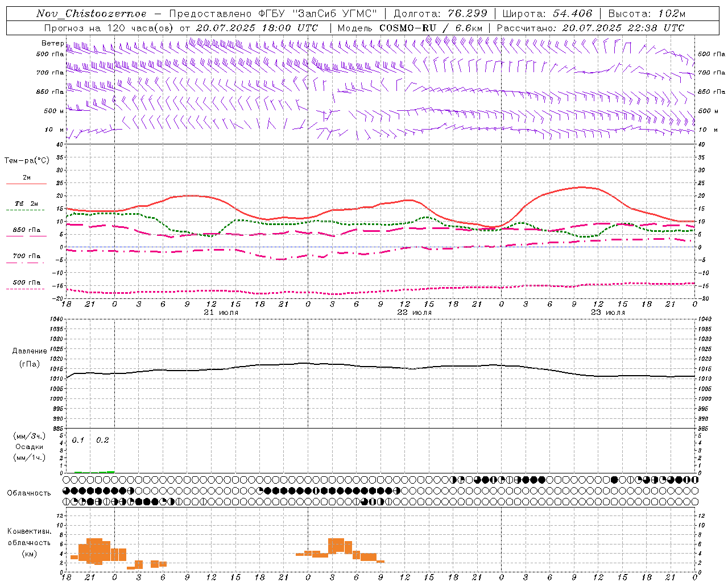Click the Давление panel label
The width and height of the screenshot is (728, 582).
[x=30, y=351]
